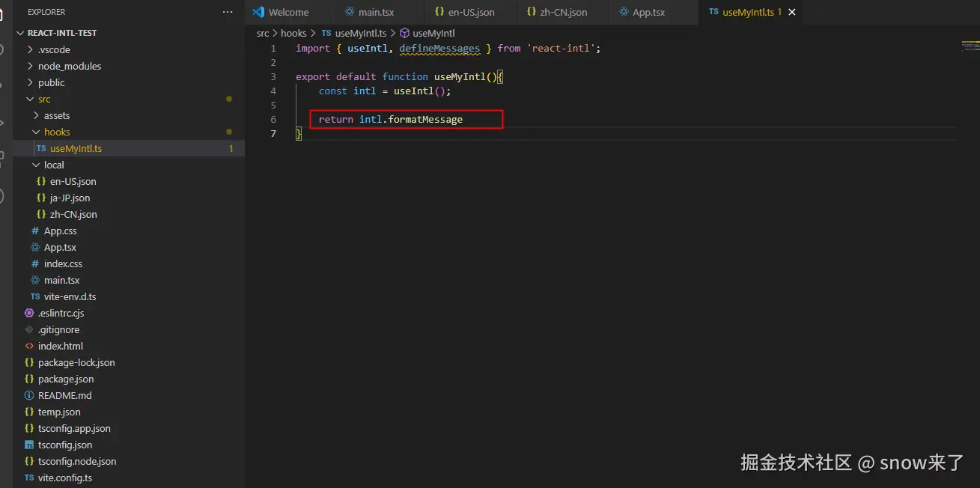Click the useMyIntl.ts breadcrumb segment
This screenshot has height=488, width=980.
click(x=360, y=33)
